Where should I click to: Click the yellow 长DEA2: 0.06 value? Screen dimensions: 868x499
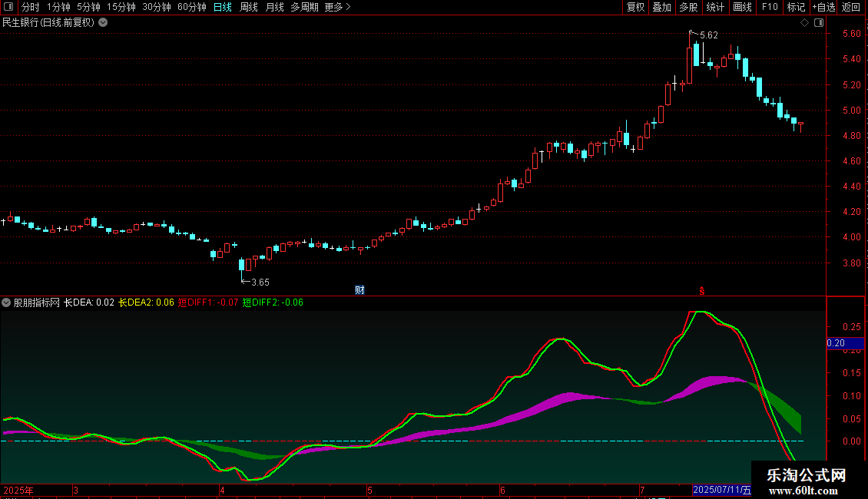(x=146, y=302)
